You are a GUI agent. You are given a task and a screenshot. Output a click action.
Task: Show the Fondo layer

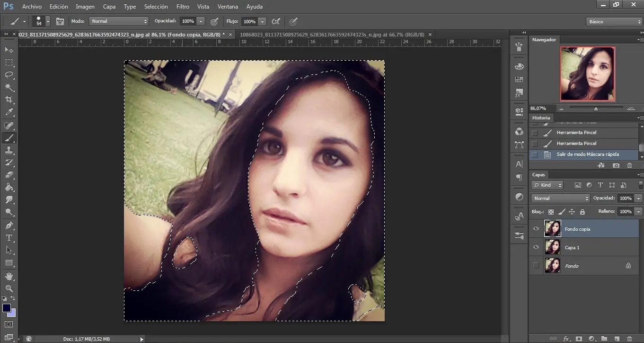[536, 266]
